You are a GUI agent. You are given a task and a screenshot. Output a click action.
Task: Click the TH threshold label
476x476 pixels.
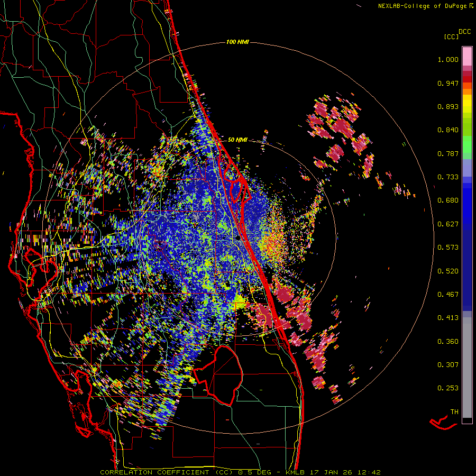[454, 412]
